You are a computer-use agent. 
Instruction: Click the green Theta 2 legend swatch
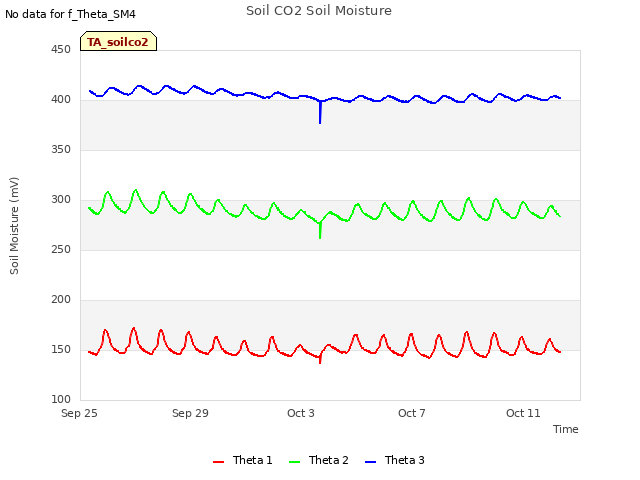pyautogui.click(x=295, y=462)
